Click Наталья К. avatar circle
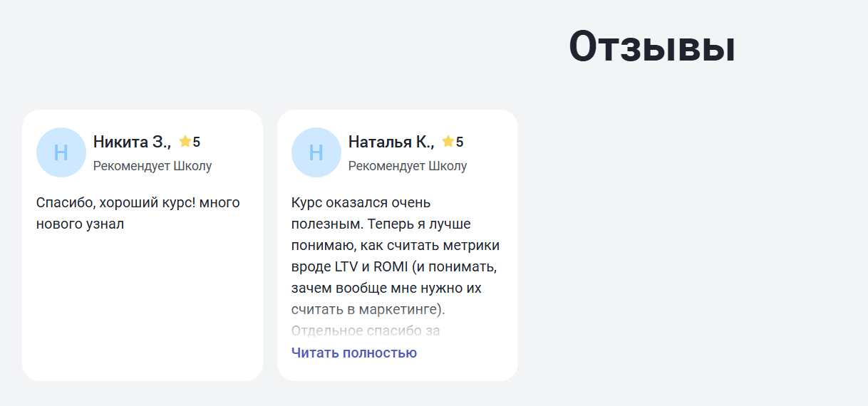The height and width of the screenshot is (406, 868). pos(316,152)
